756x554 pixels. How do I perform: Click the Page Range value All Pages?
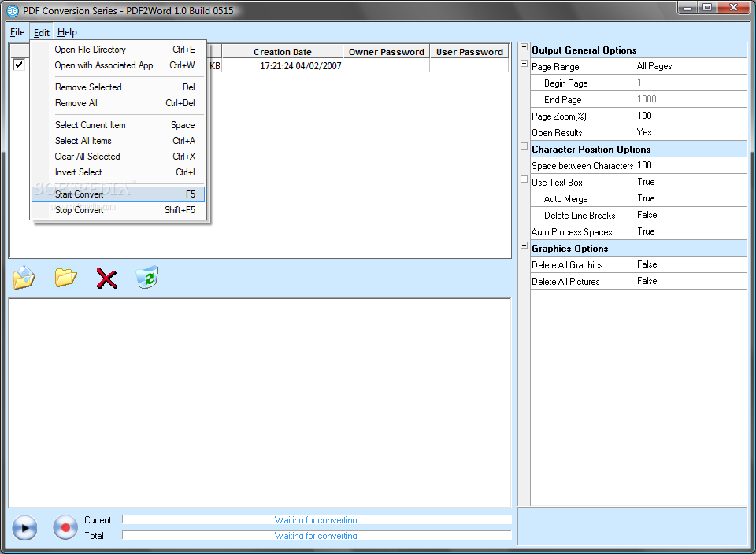click(x=691, y=66)
